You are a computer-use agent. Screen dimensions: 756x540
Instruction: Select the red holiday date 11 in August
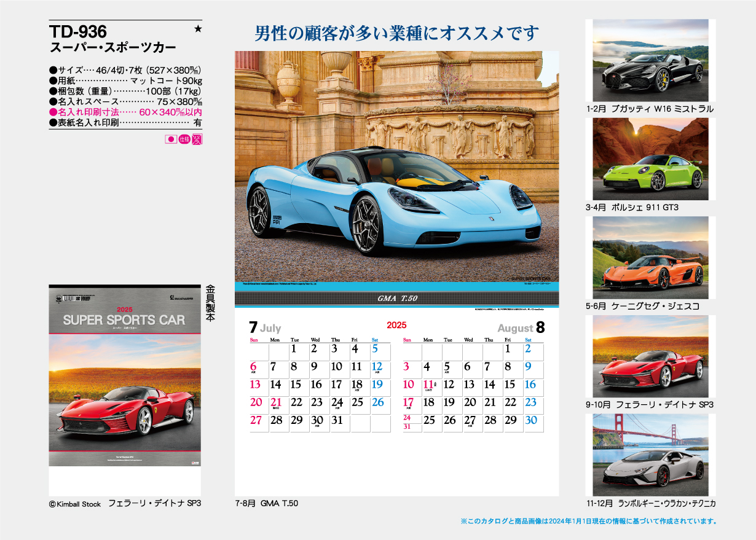pyautogui.click(x=428, y=385)
